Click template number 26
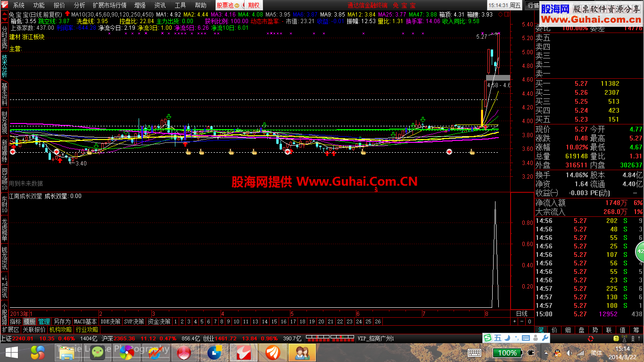Viewport: 644px width, 362px height. pyautogui.click(x=378, y=321)
